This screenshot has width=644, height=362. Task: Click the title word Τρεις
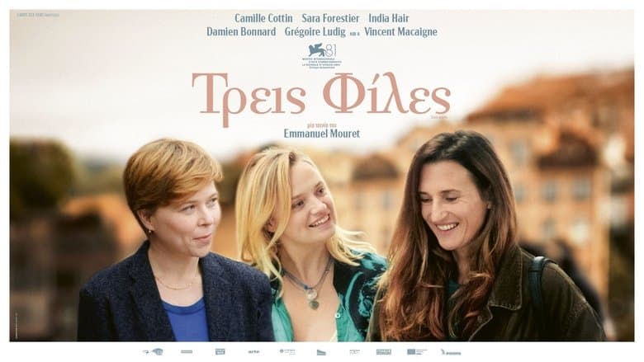[249, 99]
